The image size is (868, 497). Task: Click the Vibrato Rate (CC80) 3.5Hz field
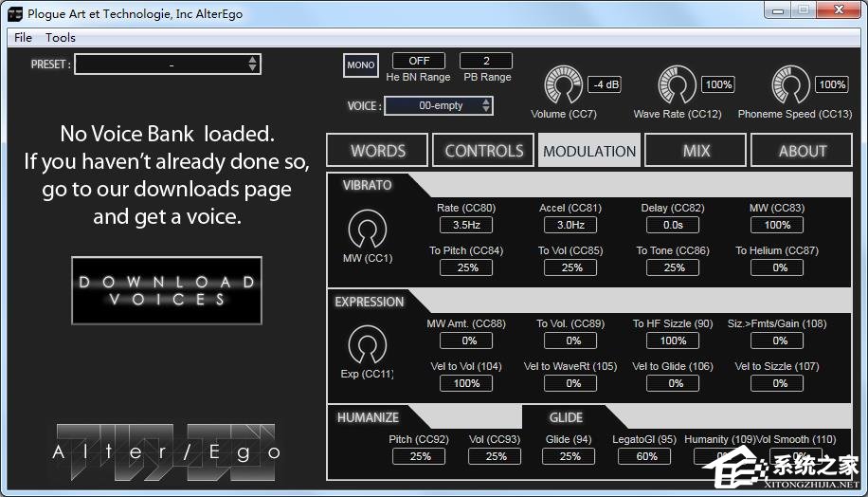pos(465,226)
